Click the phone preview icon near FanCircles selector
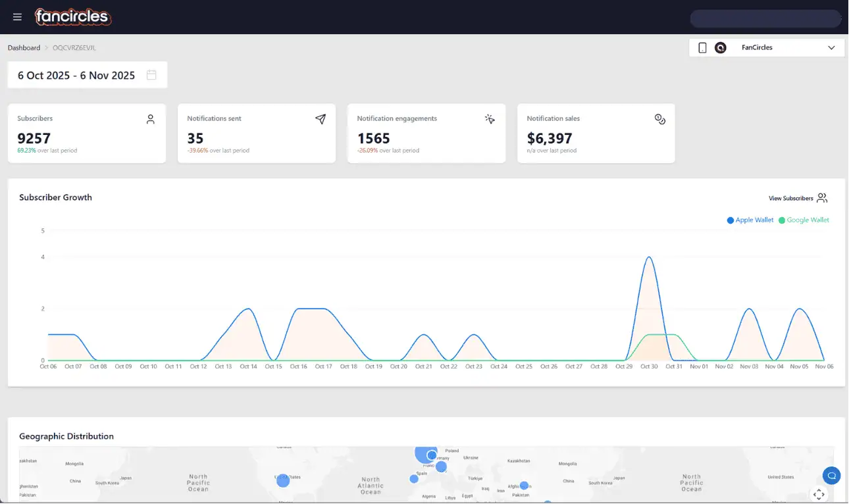Screen dimensions: 849x504 tap(701, 47)
